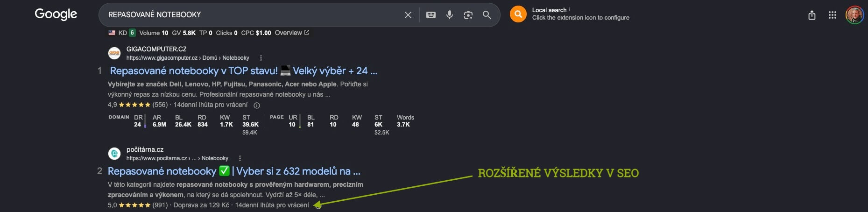Open result 'Repasované notebooky | Vyber si z 632 modelů'
This screenshot has height=212, width=868.
(x=234, y=171)
